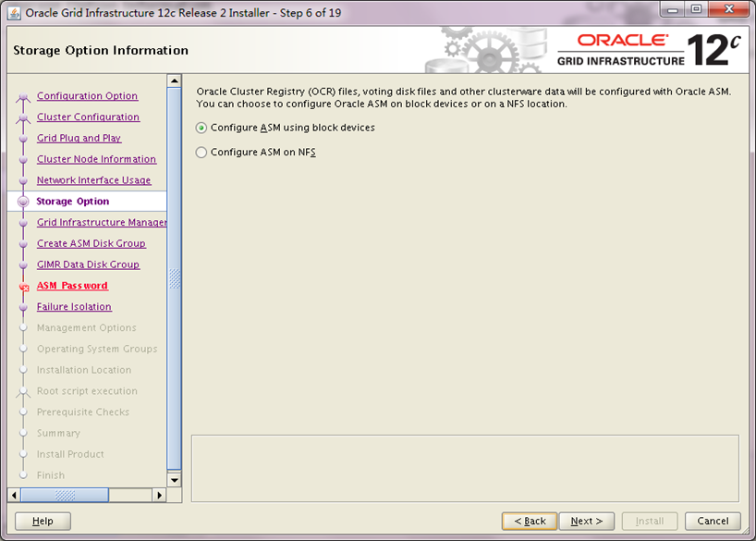Open Help for the installer
Viewport: 756px width, 541px height.
(43, 522)
